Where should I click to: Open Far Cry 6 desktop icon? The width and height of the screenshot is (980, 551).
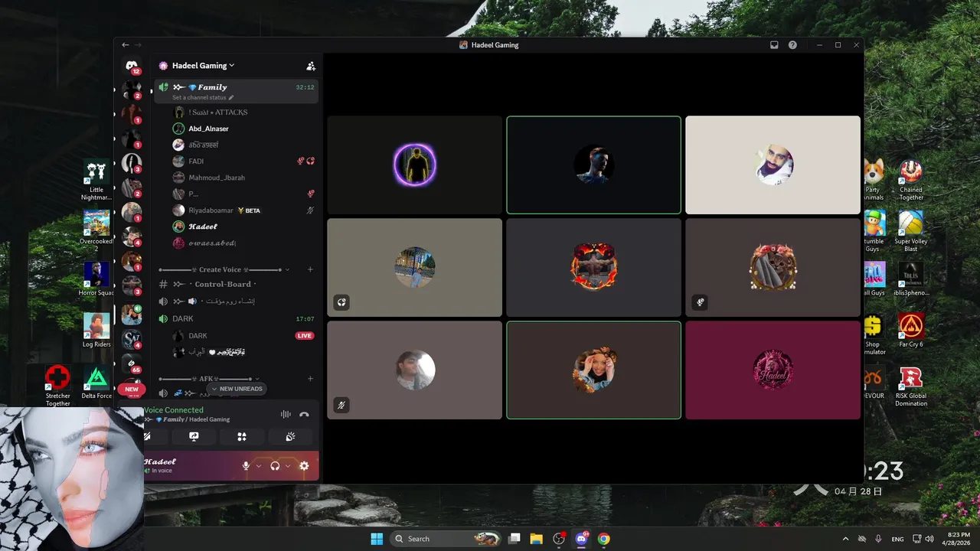(x=910, y=331)
